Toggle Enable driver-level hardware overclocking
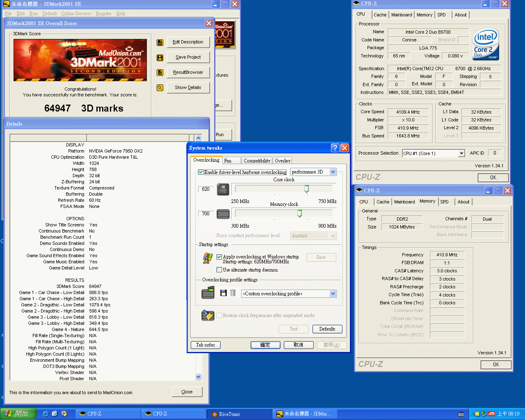The image size is (525, 420). [x=201, y=172]
